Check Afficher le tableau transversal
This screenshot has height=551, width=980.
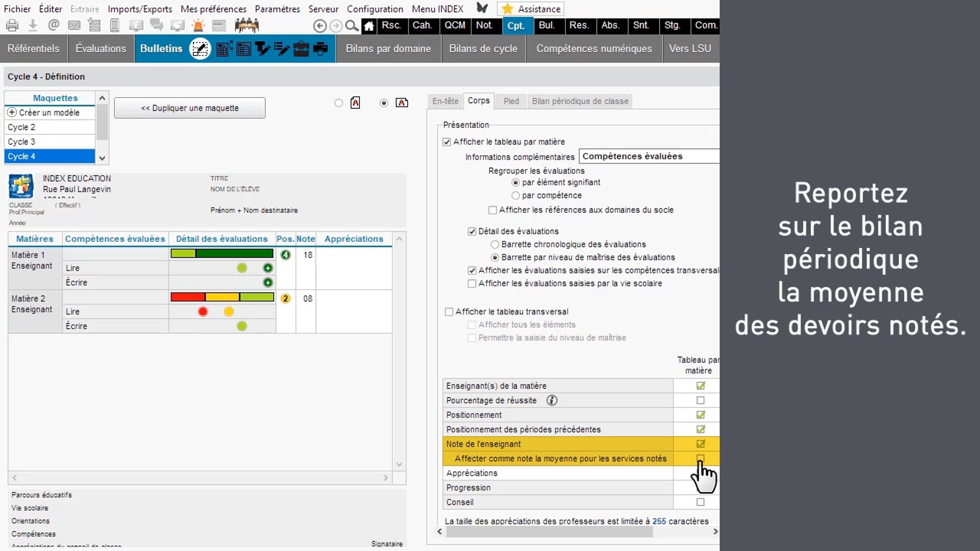449,312
